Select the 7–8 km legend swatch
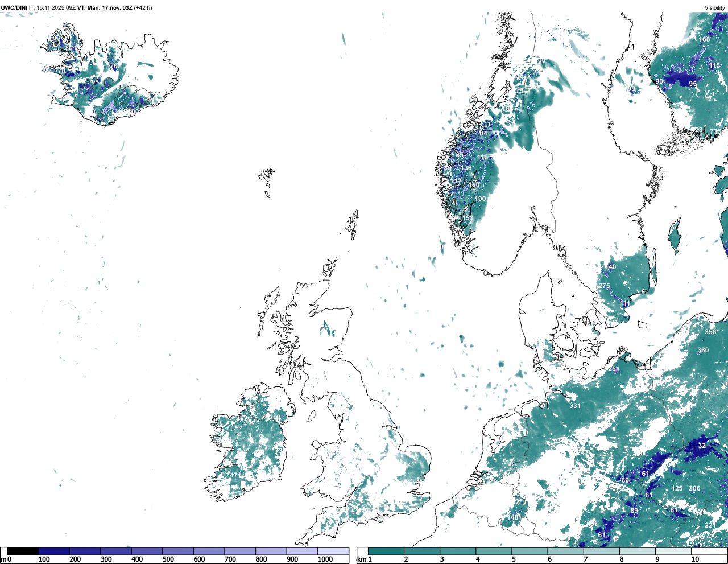 point(602,551)
